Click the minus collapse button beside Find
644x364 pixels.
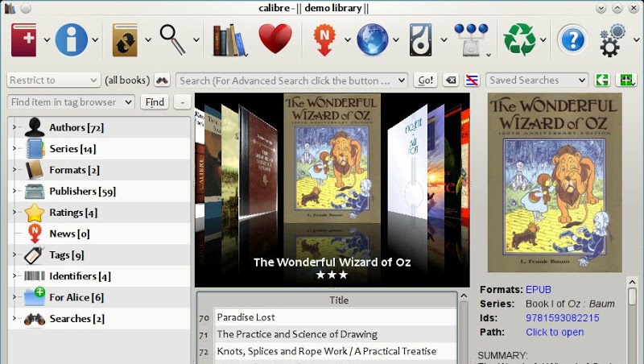(x=183, y=102)
